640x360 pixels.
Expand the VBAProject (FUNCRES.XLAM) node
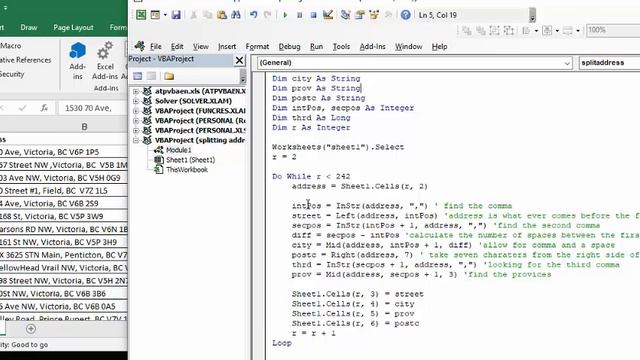click(x=136, y=111)
